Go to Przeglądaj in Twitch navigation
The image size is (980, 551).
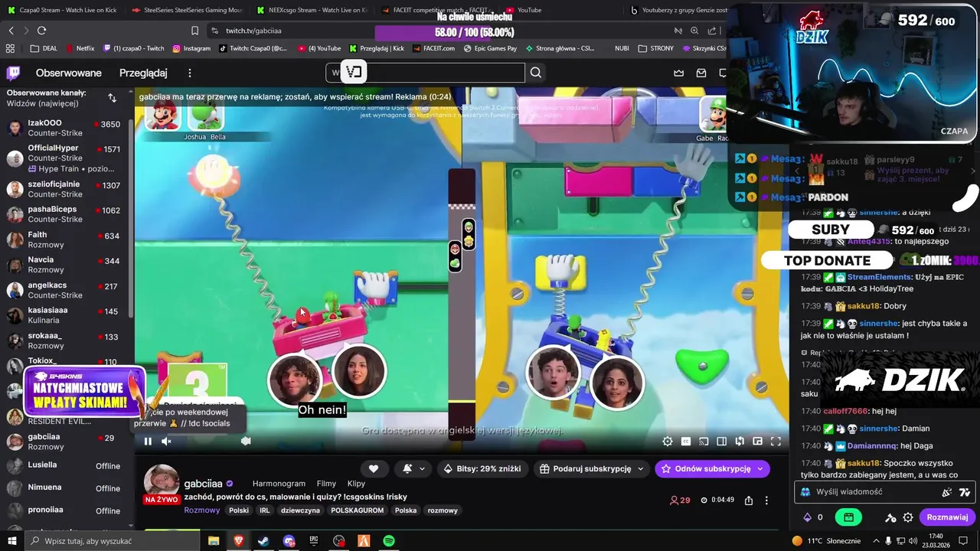click(x=143, y=73)
